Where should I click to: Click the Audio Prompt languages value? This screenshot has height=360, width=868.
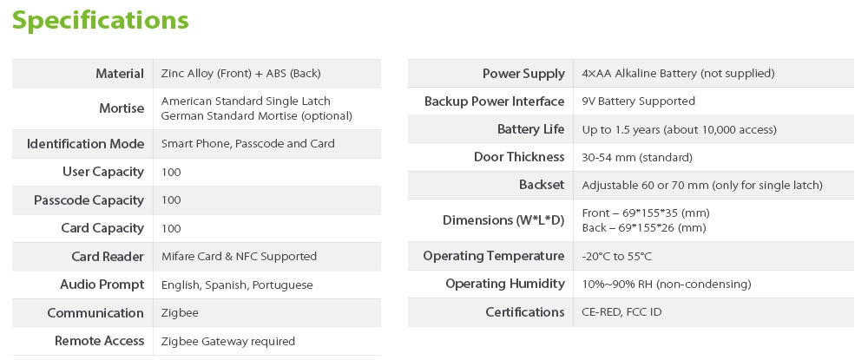[237, 285]
